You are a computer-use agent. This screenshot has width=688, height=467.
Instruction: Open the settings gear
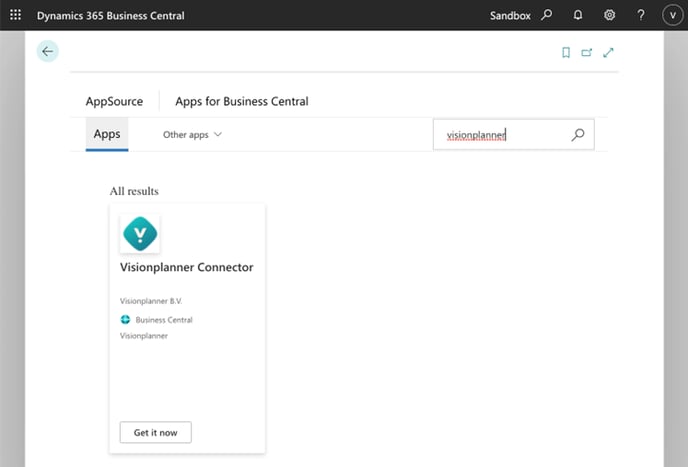(609, 15)
